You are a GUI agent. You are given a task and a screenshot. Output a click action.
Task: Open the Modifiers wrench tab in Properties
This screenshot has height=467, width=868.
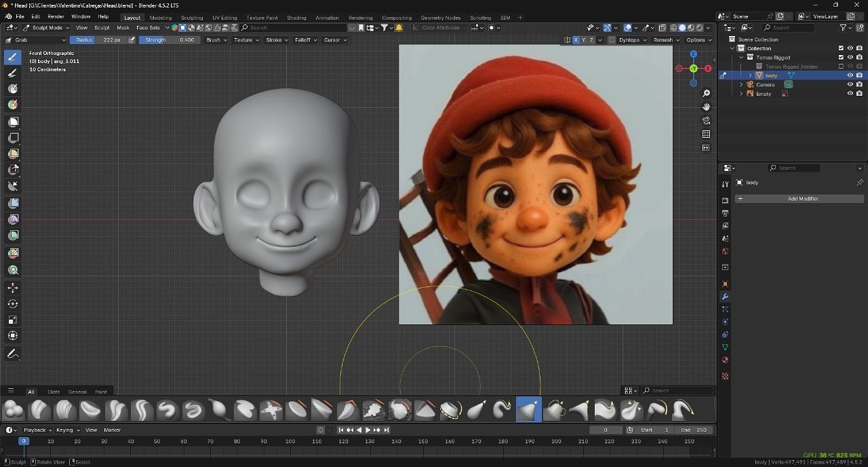[725, 297]
